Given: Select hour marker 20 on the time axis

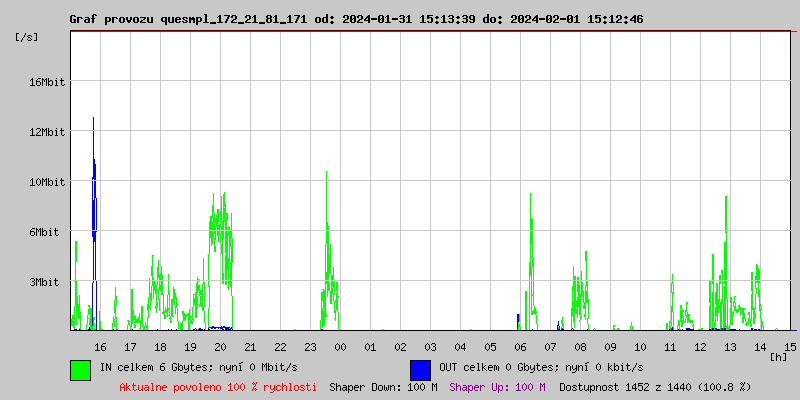Looking at the screenshot, I should click(220, 346).
